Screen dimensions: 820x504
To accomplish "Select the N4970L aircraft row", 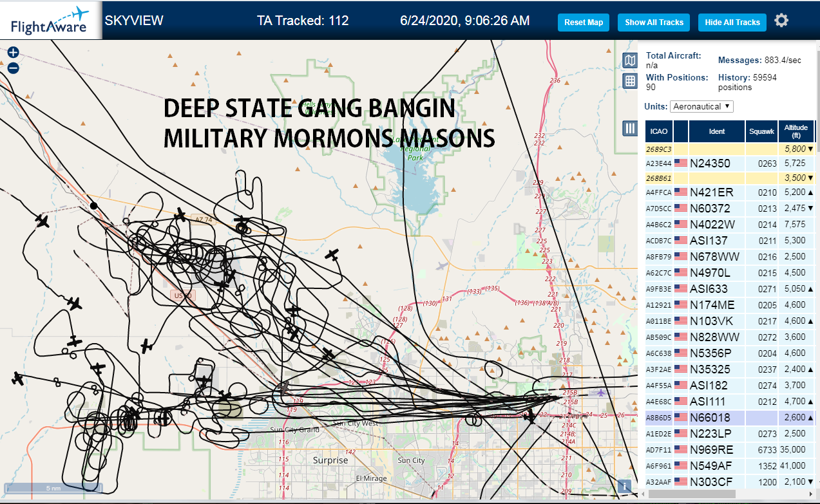I will click(x=730, y=272).
